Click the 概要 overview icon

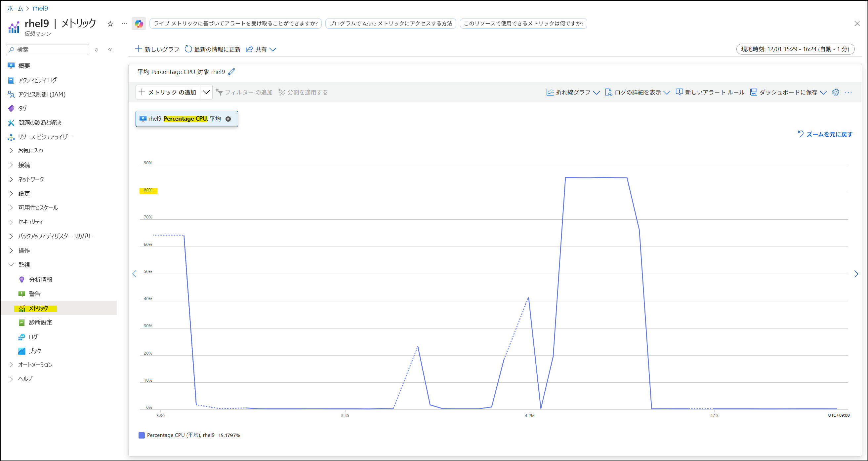pyautogui.click(x=11, y=66)
